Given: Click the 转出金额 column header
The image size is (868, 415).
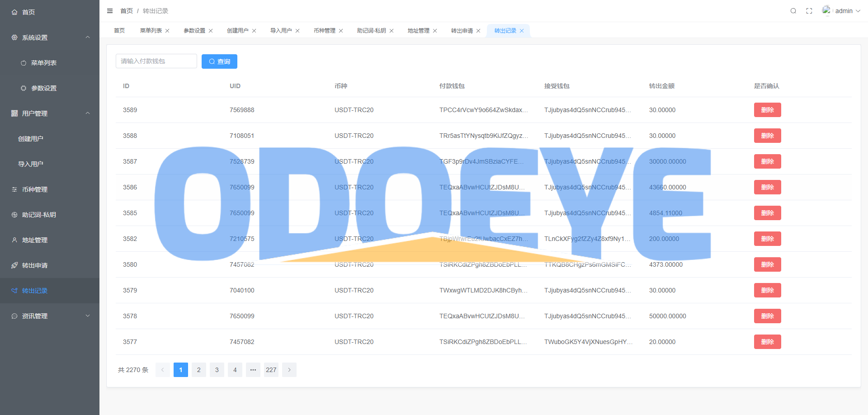Looking at the screenshot, I should (662, 86).
